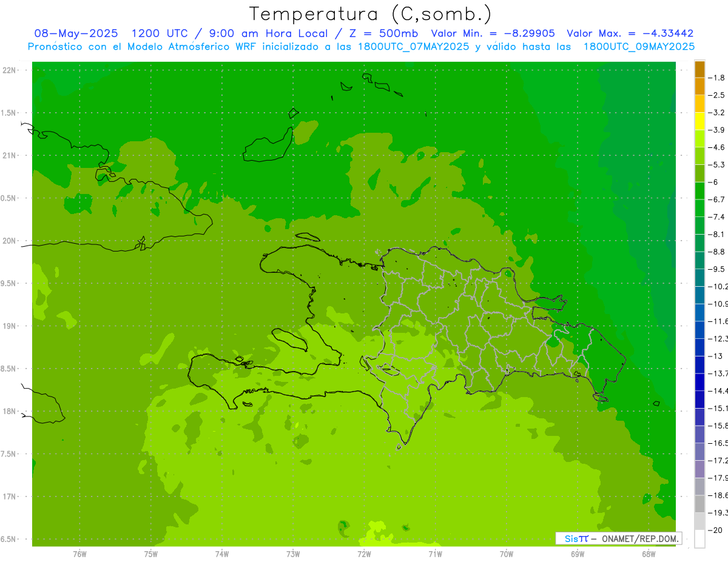Click the '76W' longitude label
Image resolution: width=728 pixels, height=562 pixels.
[79, 554]
